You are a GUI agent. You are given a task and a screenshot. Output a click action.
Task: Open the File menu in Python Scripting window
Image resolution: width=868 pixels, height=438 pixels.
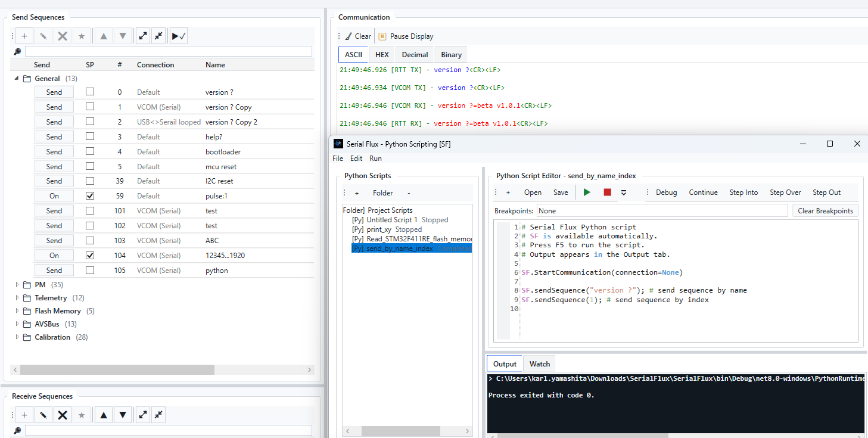tap(338, 159)
